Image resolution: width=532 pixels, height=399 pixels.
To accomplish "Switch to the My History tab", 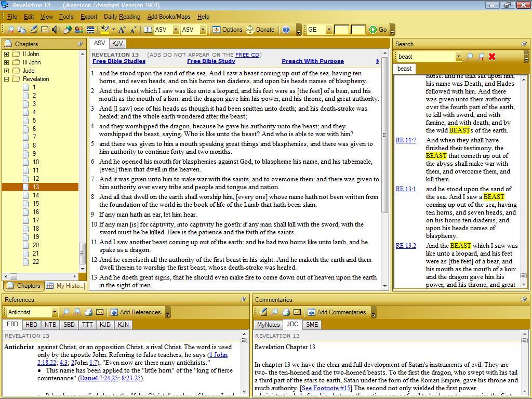I will (x=65, y=286).
